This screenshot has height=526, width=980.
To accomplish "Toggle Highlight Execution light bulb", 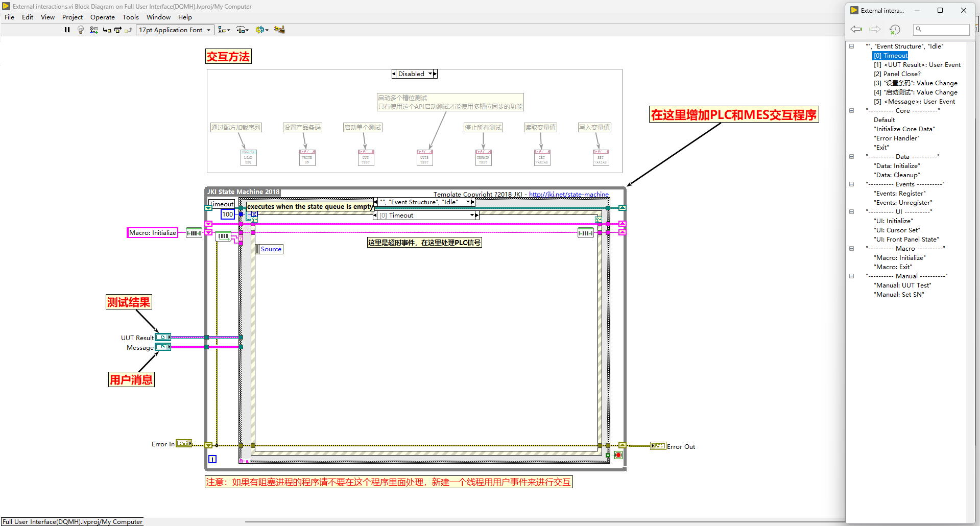I will (x=80, y=30).
